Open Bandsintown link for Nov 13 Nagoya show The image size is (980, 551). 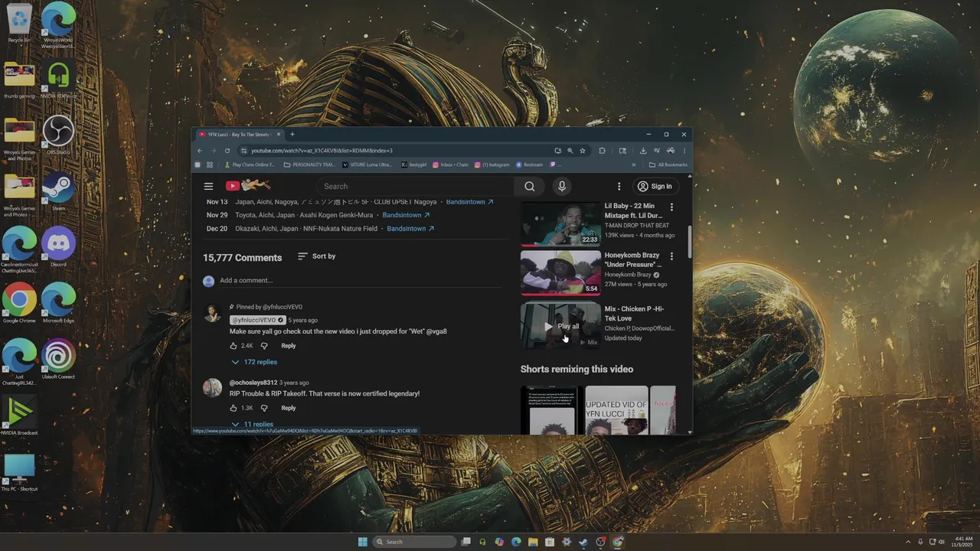469,202
